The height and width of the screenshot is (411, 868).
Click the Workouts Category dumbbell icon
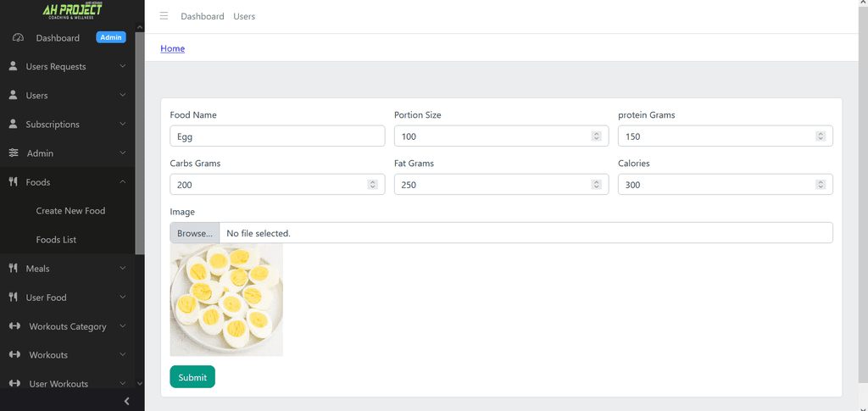[15, 326]
